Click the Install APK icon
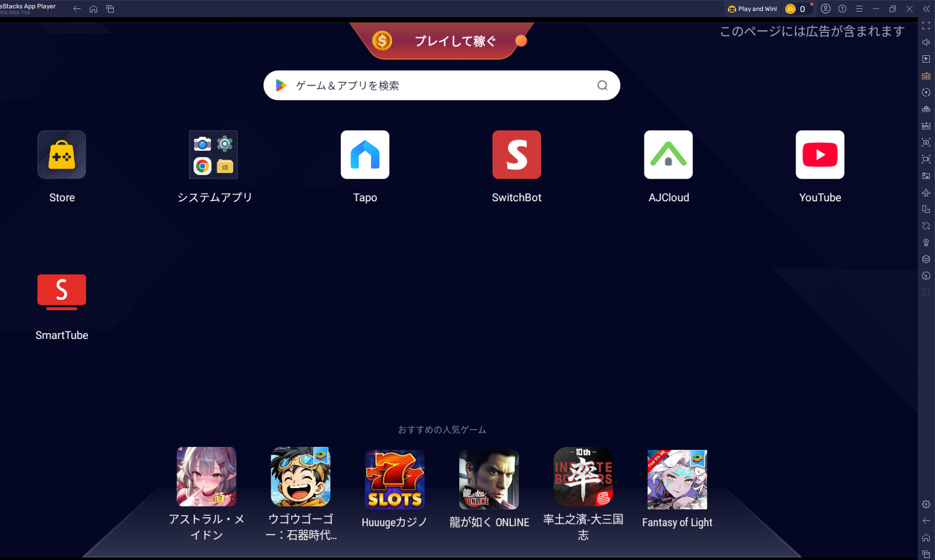 coord(926,126)
